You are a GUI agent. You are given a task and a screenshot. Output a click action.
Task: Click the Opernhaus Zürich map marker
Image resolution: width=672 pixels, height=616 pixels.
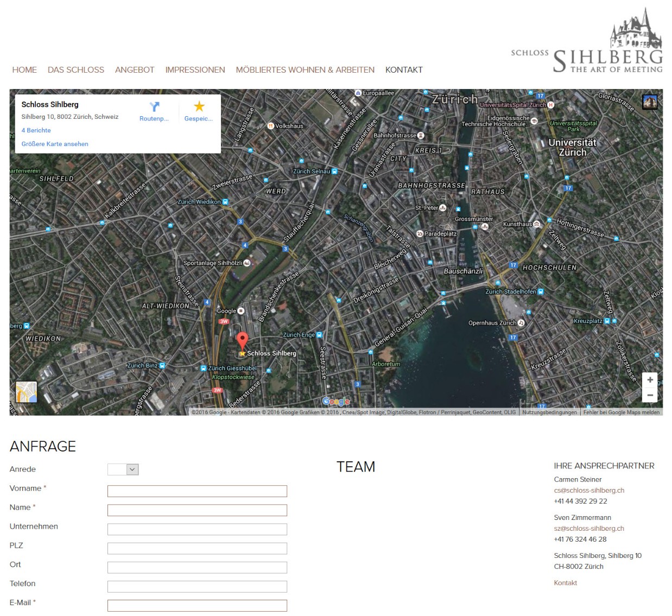click(x=521, y=323)
